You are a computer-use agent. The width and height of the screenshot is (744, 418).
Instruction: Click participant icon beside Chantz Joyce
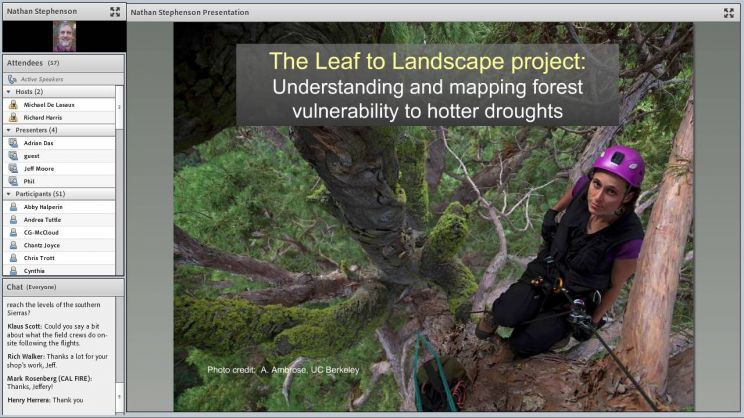pos(13,245)
